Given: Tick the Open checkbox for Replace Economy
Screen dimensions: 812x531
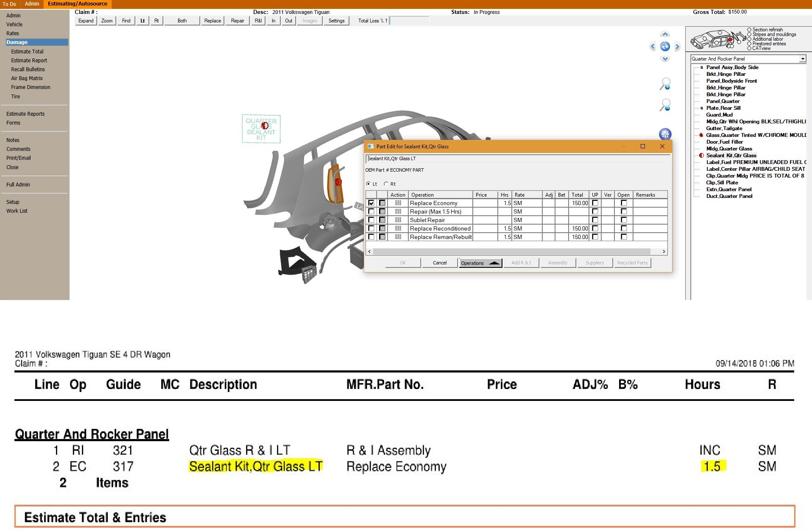Looking at the screenshot, I should point(624,203).
